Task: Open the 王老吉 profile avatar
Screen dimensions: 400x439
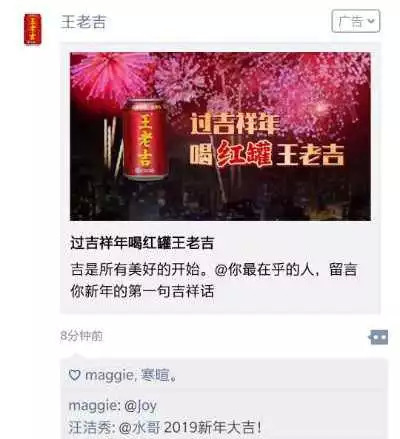Action: click(x=32, y=29)
